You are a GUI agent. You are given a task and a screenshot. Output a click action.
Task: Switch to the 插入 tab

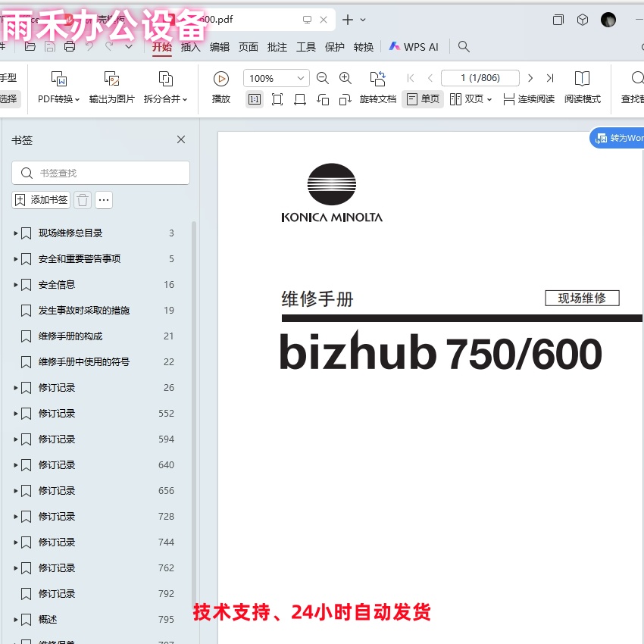(x=191, y=47)
